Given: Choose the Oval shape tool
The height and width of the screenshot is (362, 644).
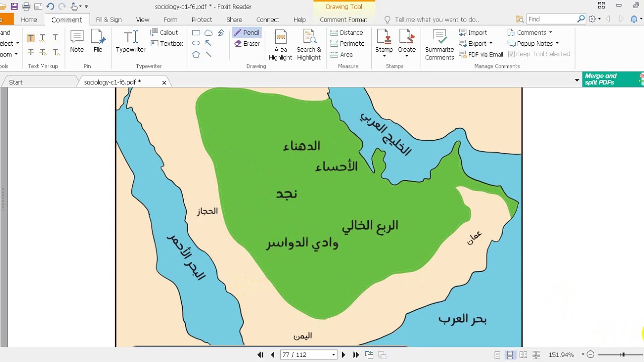Looking at the screenshot, I should 196,43.
